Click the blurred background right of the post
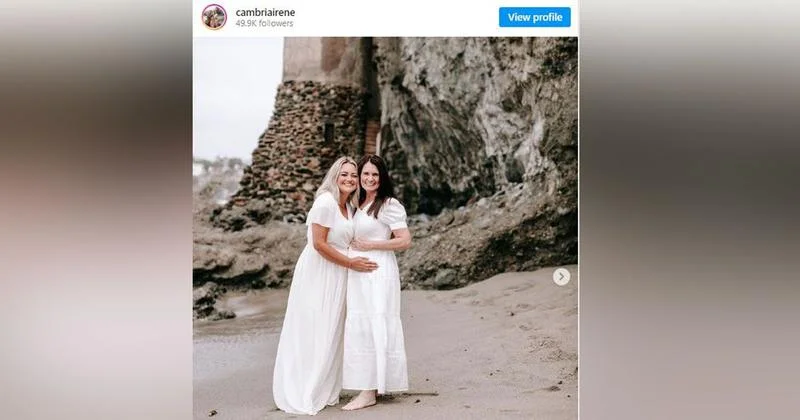The width and height of the screenshot is (800, 420). tap(689, 210)
